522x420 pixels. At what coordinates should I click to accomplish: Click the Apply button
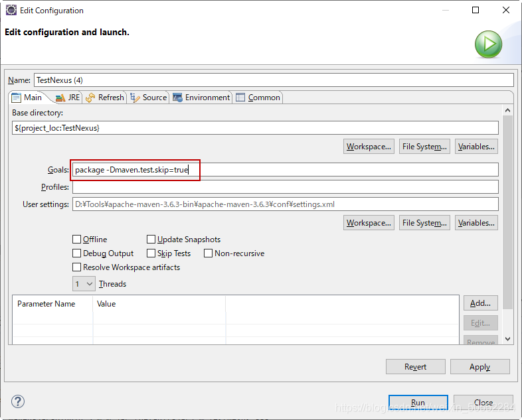pos(479,366)
